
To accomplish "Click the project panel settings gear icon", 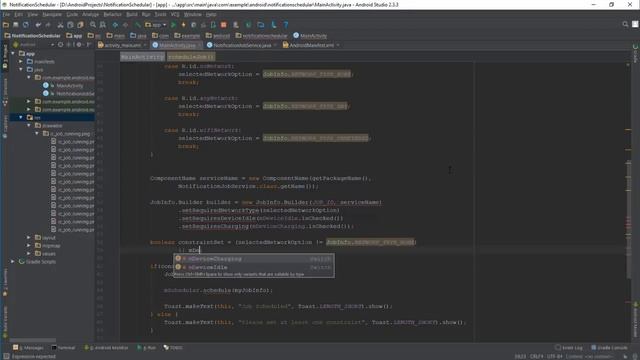I will (79, 44).
